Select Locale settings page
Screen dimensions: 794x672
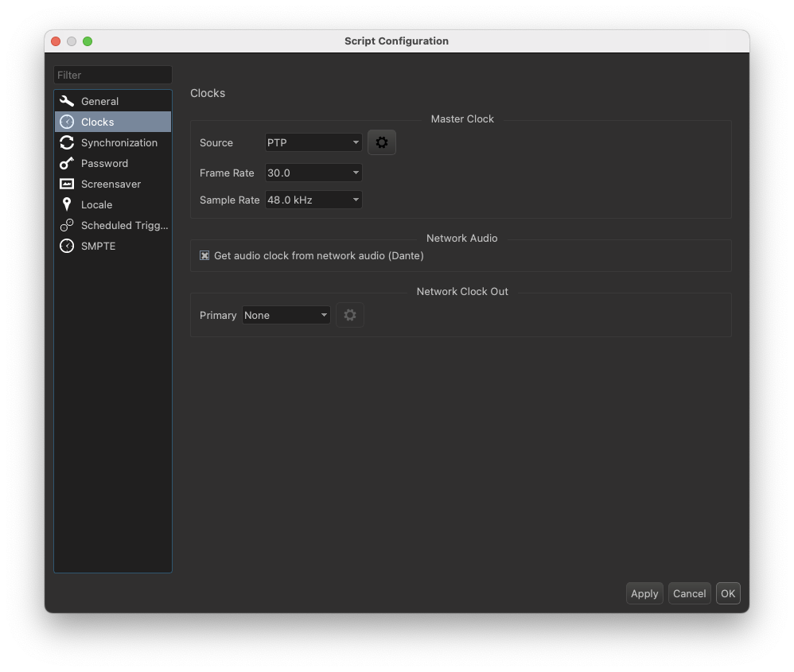point(113,204)
